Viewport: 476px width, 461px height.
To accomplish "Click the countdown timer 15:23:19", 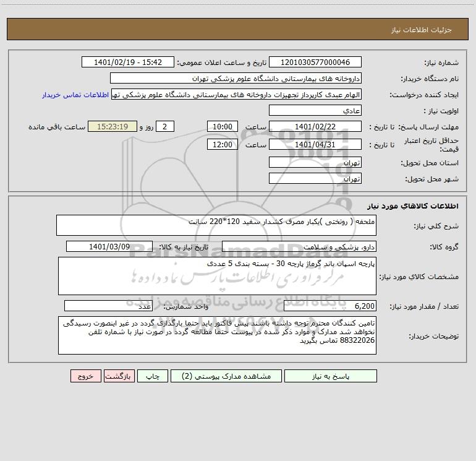I will click(x=113, y=126).
